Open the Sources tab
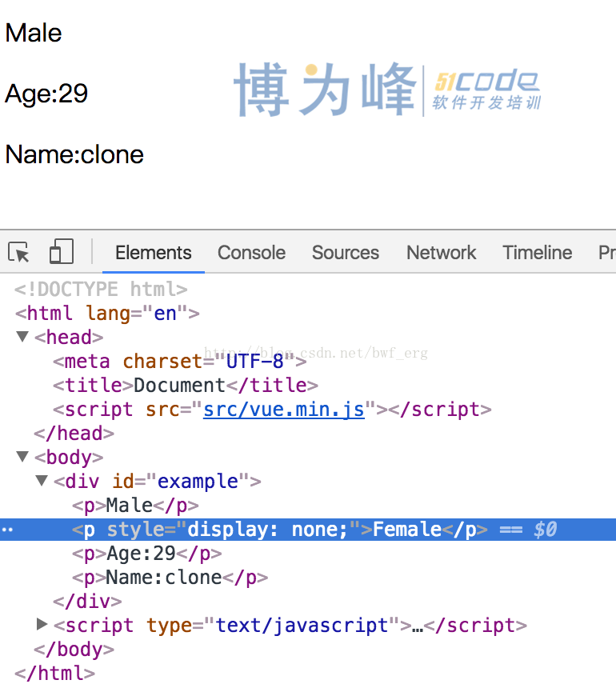This screenshot has width=616, height=688. (x=346, y=253)
